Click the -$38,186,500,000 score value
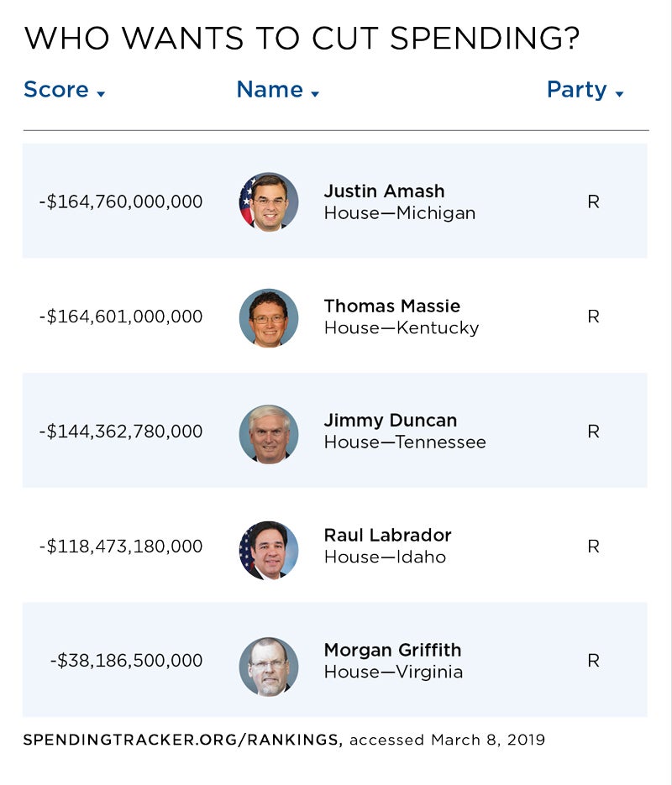Viewport: 672px width, 785px height. coord(126,661)
